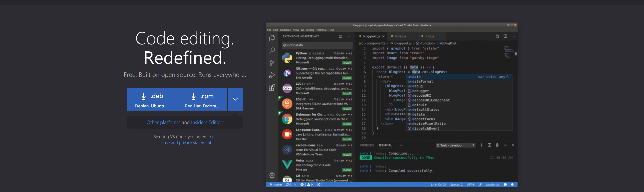The height and width of the screenshot is (192, 644).
Task: Click the notifications bell in status bar
Action: pos(512,185)
